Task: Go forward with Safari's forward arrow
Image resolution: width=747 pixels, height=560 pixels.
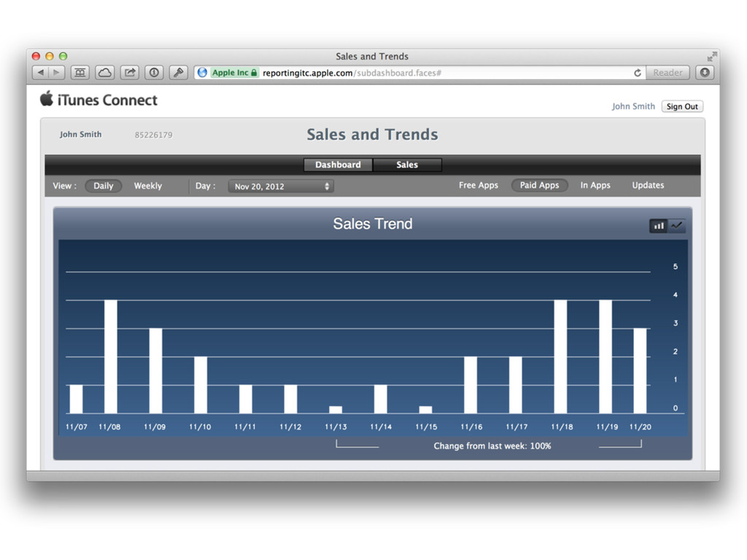Action: coord(57,72)
